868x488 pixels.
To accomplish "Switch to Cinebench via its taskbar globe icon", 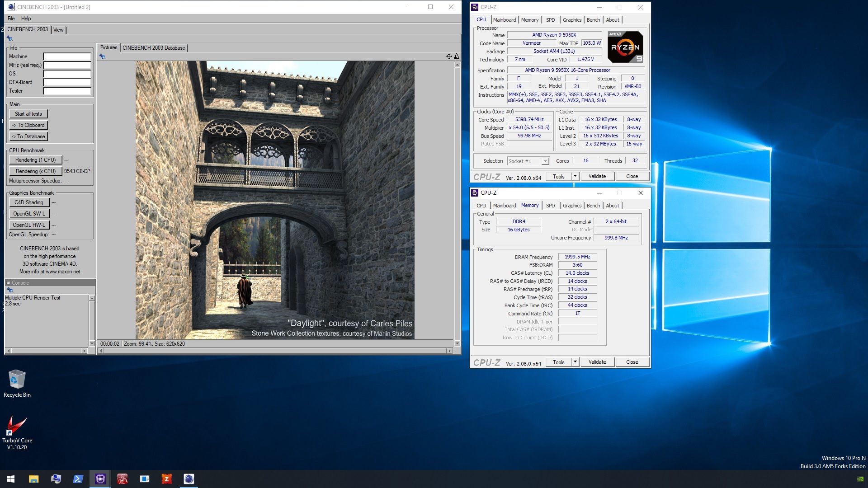I will point(189,479).
